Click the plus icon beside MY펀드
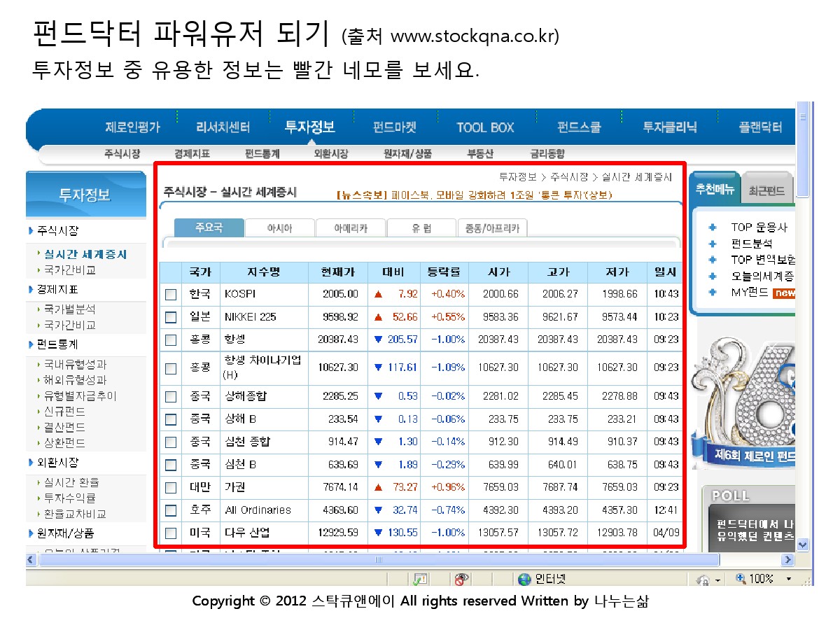 click(x=713, y=293)
